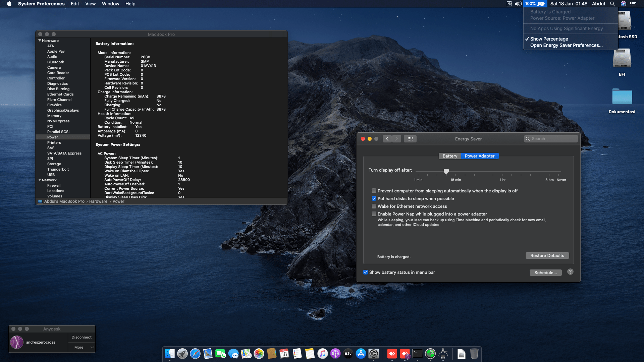Click Spotlight magnifier in menu bar
The height and width of the screenshot is (362, 644).
pos(612,4)
